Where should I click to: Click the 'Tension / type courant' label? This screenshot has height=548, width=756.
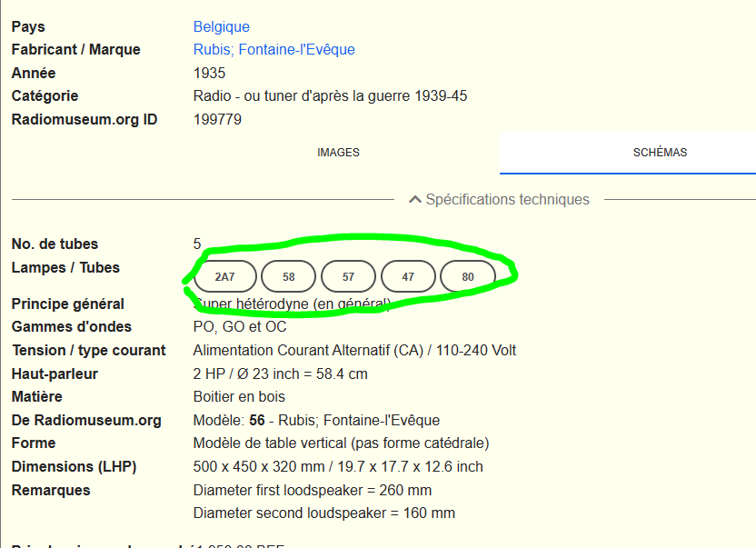[89, 350]
